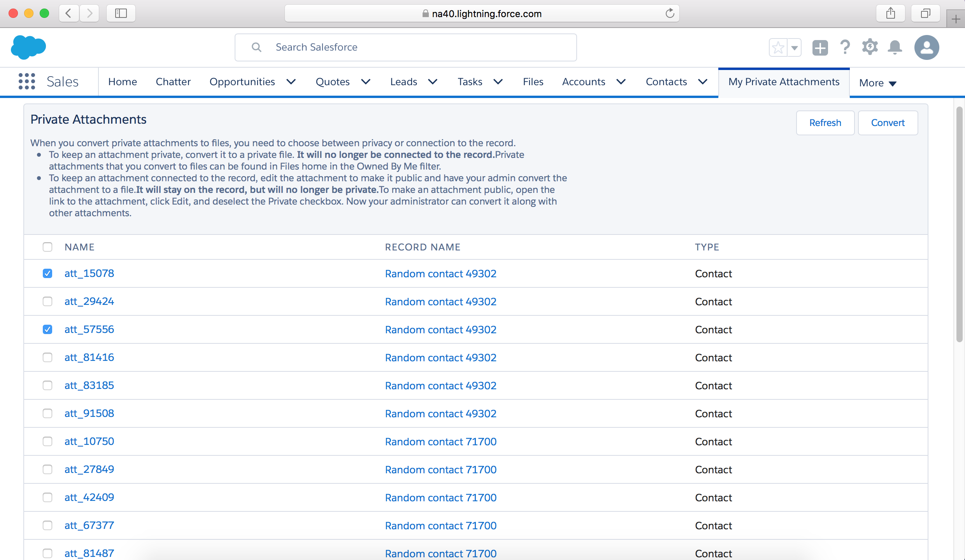Switch to the My Private Attachments tab

[x=784, y=82]
